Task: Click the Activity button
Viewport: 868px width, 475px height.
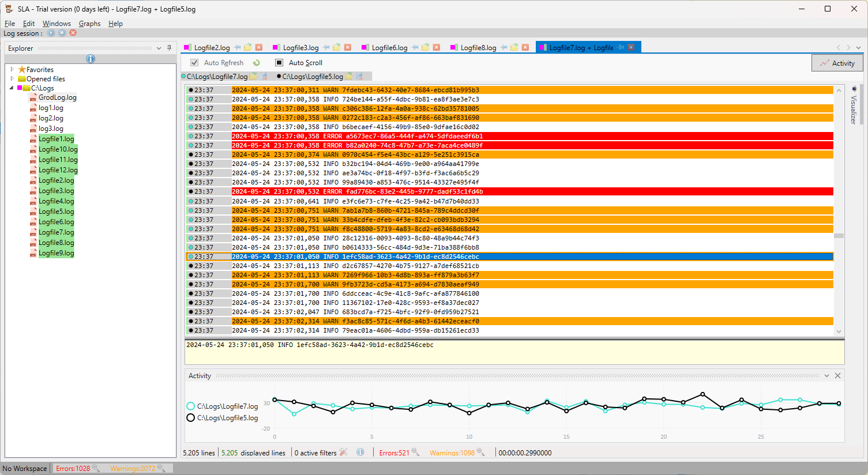Action: pos(837,63)
